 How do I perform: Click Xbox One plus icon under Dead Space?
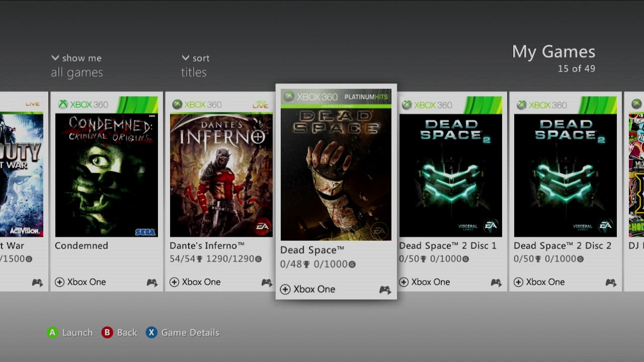(285, 289)
